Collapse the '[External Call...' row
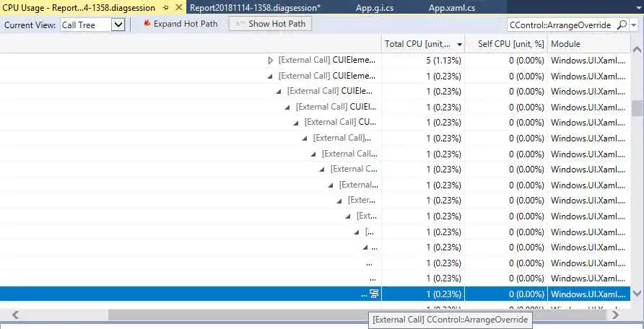The height and width of the screenshot is (329, 644). click(x=313, y=154)
